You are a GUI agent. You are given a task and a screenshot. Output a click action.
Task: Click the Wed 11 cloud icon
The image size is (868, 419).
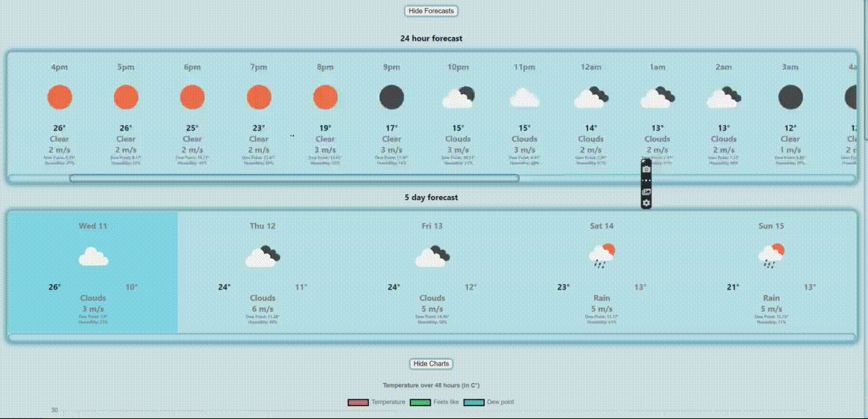pyautogui.click(x=93, y=257)
